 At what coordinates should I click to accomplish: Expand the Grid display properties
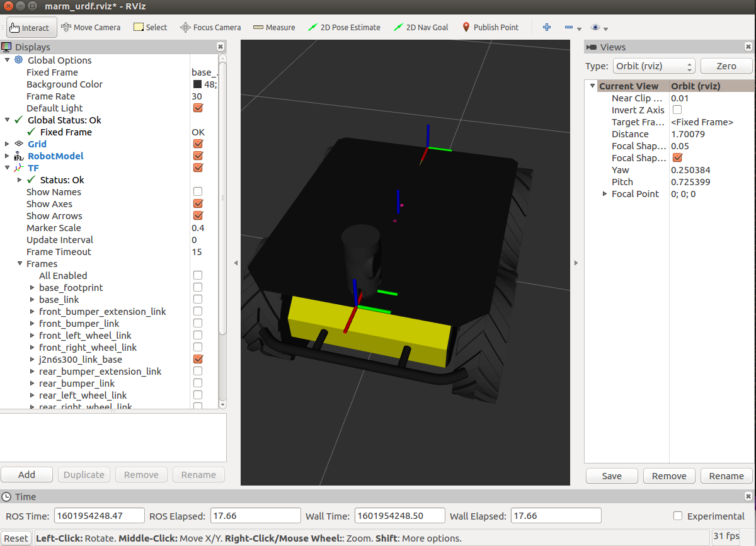(7, 144)
